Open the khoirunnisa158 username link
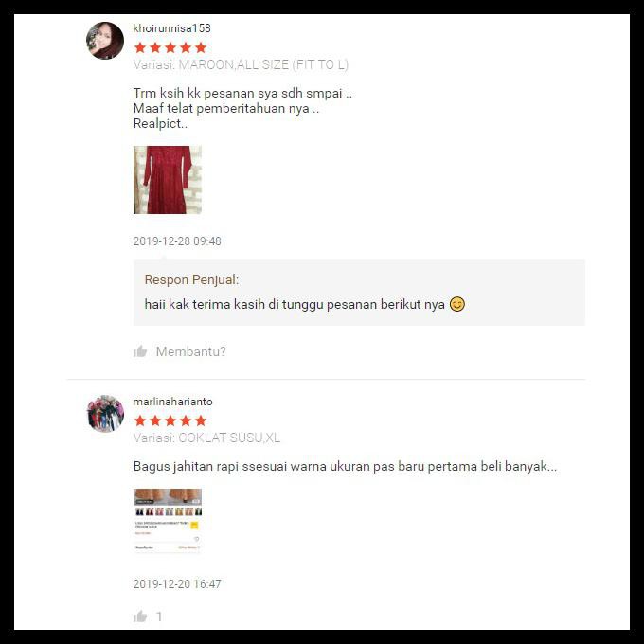The image size is (644, 644). coord(171,28)
